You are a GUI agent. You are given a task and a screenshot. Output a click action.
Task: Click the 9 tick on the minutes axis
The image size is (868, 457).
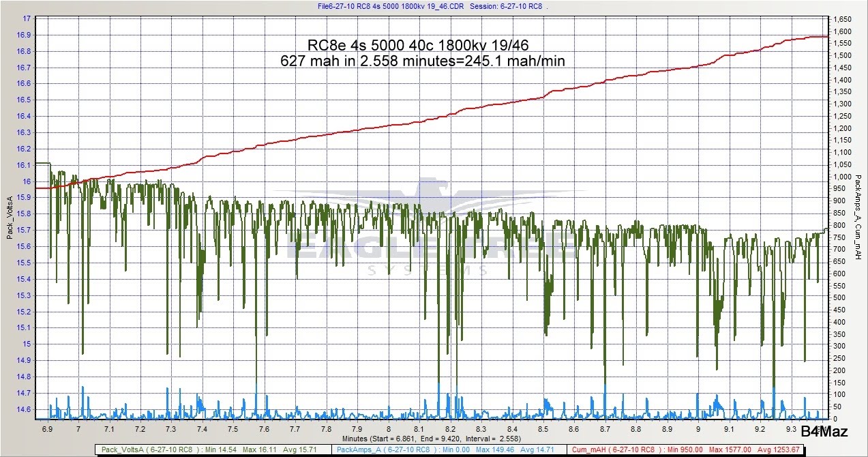698,429
